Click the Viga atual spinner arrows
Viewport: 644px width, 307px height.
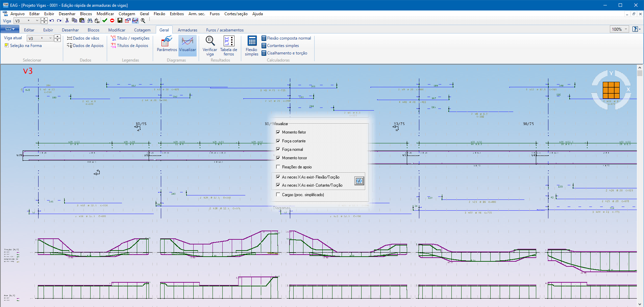pyautogui.click(x=57, y=38)
